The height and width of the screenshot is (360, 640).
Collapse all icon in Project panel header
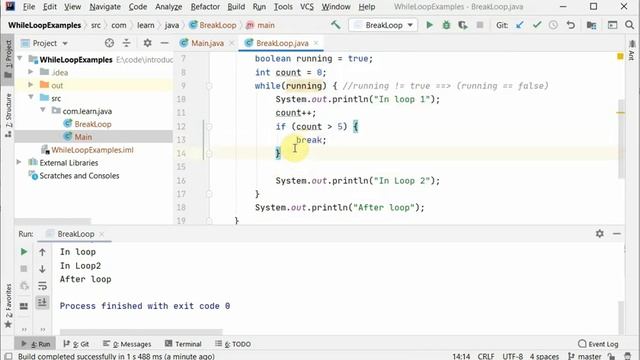127,43
